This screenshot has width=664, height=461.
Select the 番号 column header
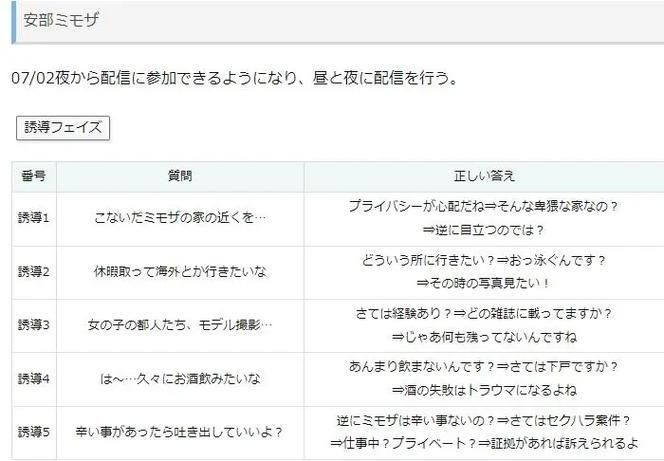coord(34,176)
